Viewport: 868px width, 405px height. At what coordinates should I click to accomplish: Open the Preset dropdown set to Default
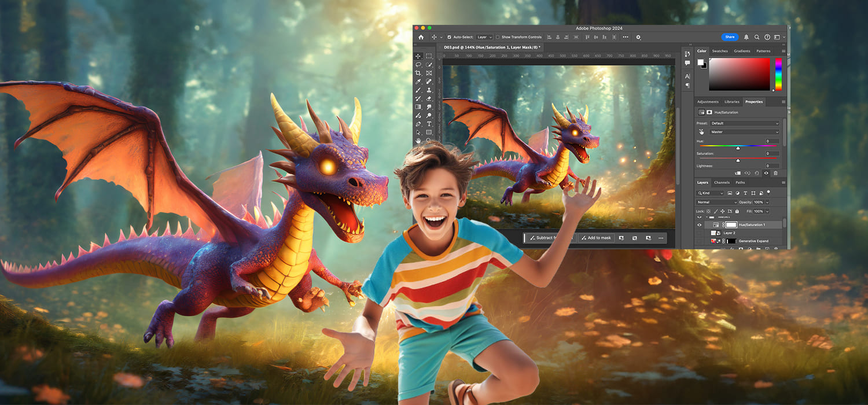[744, 123]
